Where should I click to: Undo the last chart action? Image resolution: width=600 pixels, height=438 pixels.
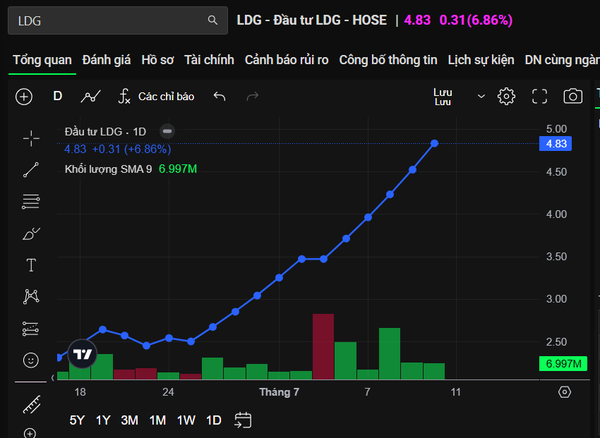(219, 96)
